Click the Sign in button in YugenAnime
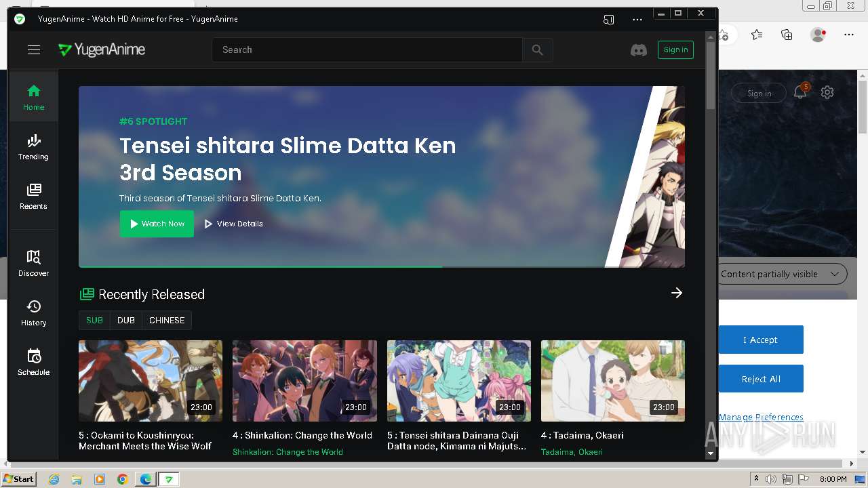 [675, 49]
